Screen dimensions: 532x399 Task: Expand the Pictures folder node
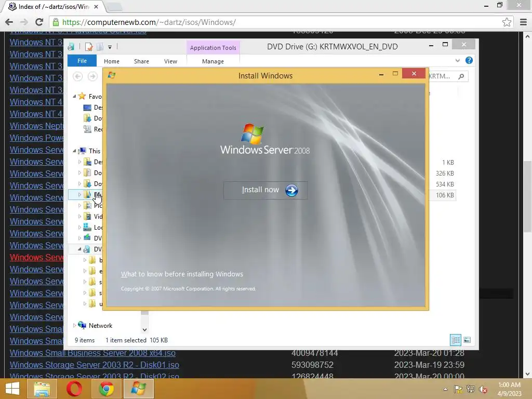point(79,205)
